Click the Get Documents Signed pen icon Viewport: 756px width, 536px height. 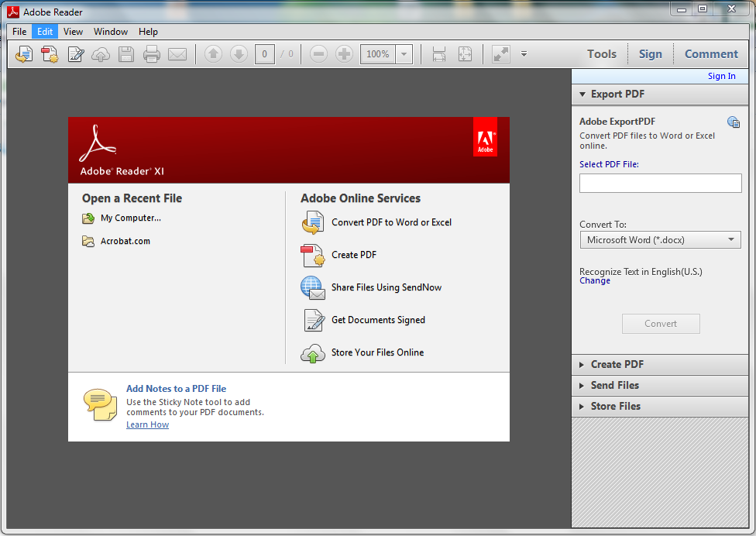(x=314, y=320)
